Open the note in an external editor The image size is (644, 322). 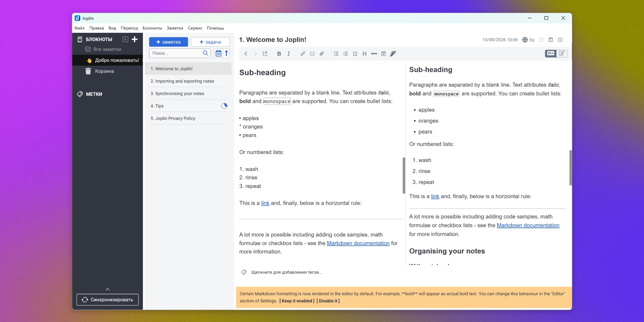[x=265, y=54]
